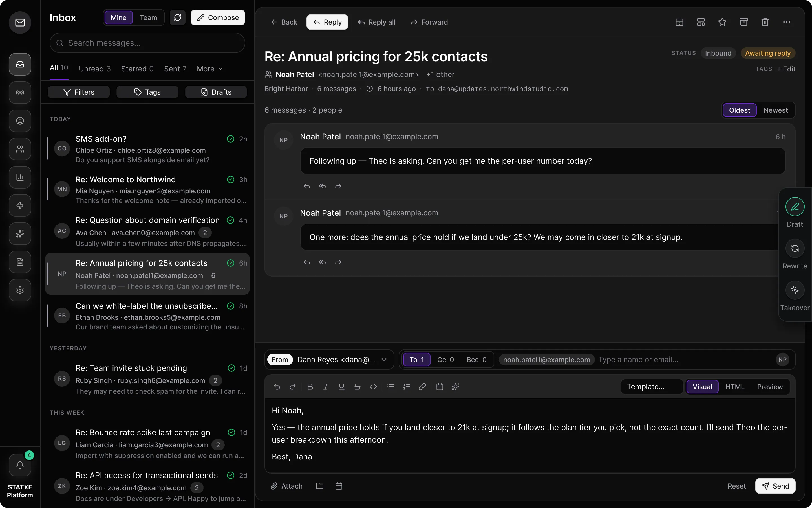
Task: Open the Tags menu
Action: coord(147,92)
